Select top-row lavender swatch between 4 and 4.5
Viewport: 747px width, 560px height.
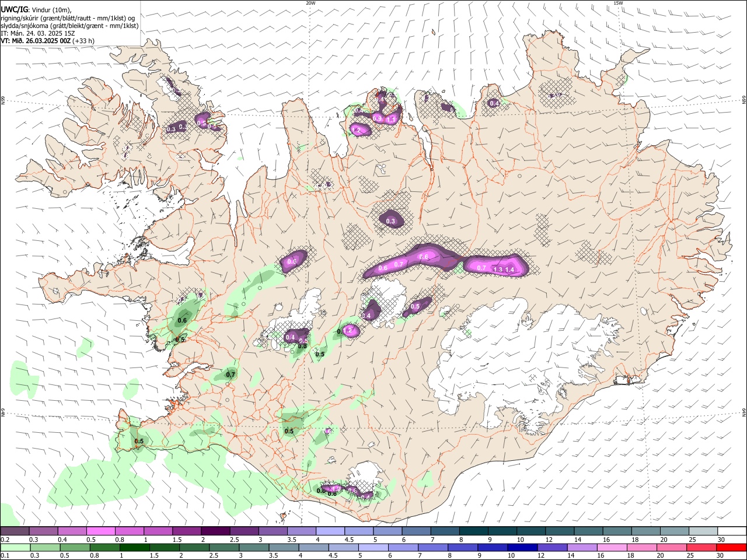[x=330, y=531]
